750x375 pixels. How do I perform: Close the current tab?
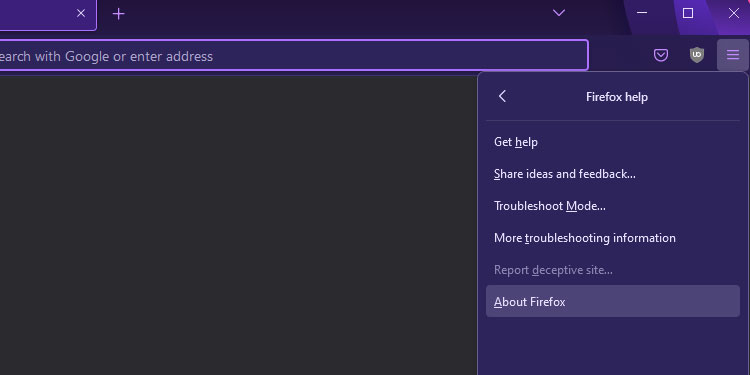pyautogui.click(x=81, y=13)
